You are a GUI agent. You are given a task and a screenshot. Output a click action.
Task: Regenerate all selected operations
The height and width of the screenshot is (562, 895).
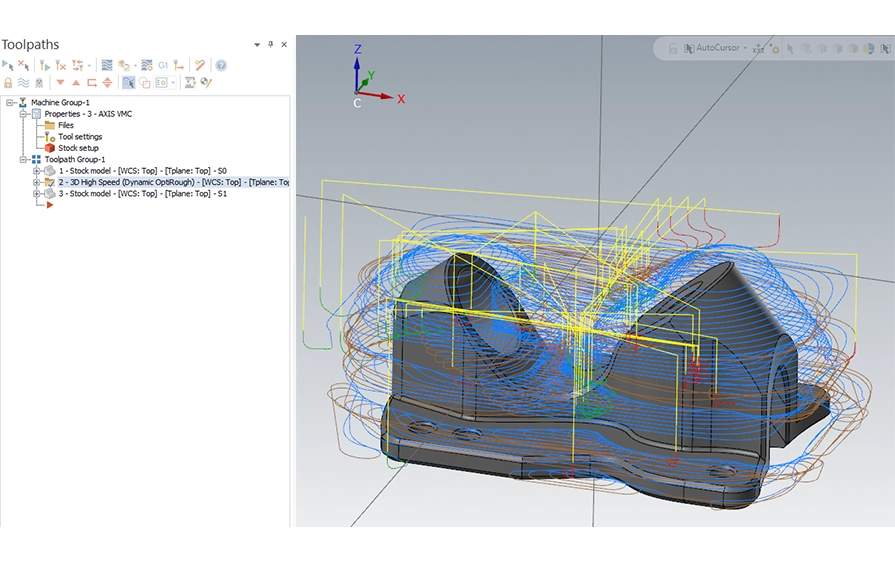click(x=45, y=66)
